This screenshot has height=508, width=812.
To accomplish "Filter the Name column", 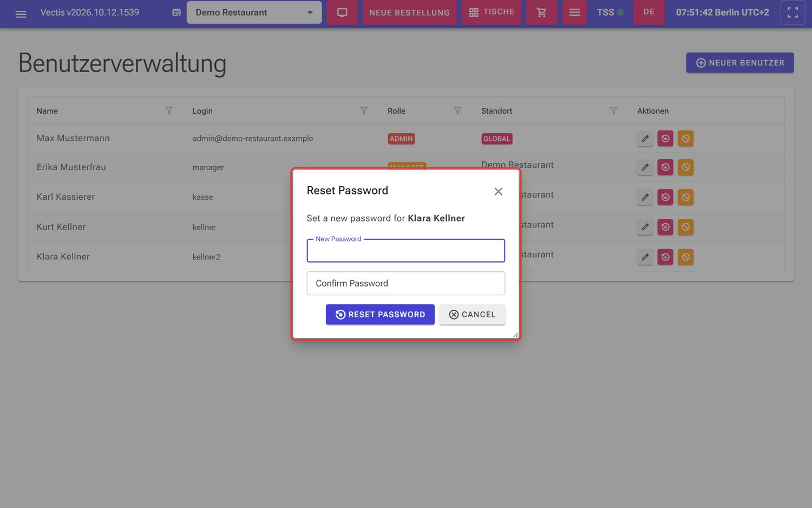I will tap(169, 110).
